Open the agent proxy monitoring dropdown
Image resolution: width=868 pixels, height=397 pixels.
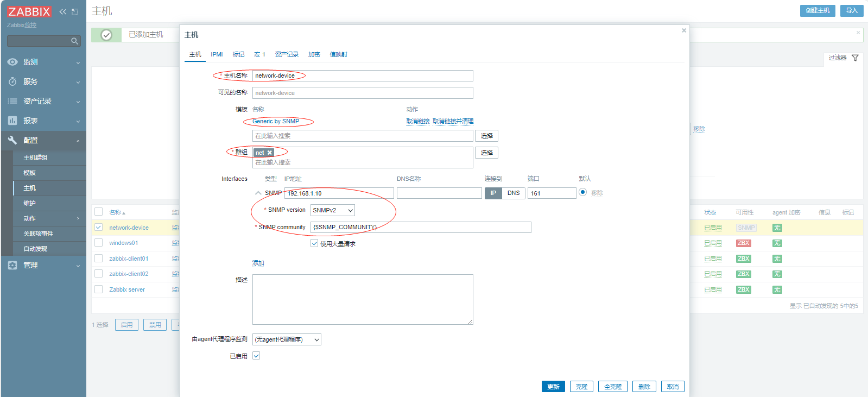[287, 339]
